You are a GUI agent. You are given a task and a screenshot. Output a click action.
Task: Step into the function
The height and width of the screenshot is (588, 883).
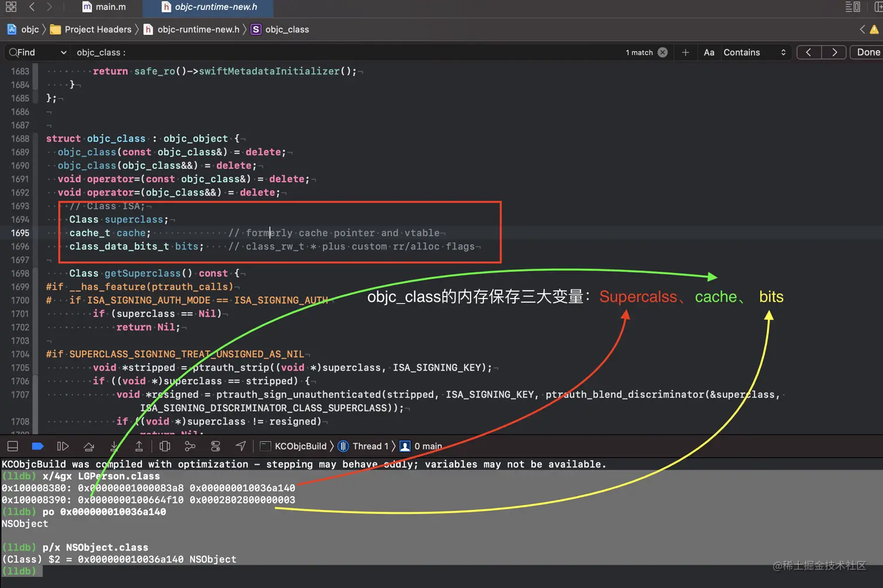[114, 446]
